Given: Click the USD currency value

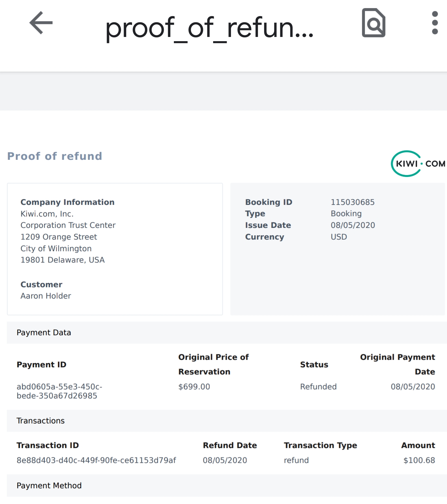Looking at the screenshot, I should (x=339, y=237).
